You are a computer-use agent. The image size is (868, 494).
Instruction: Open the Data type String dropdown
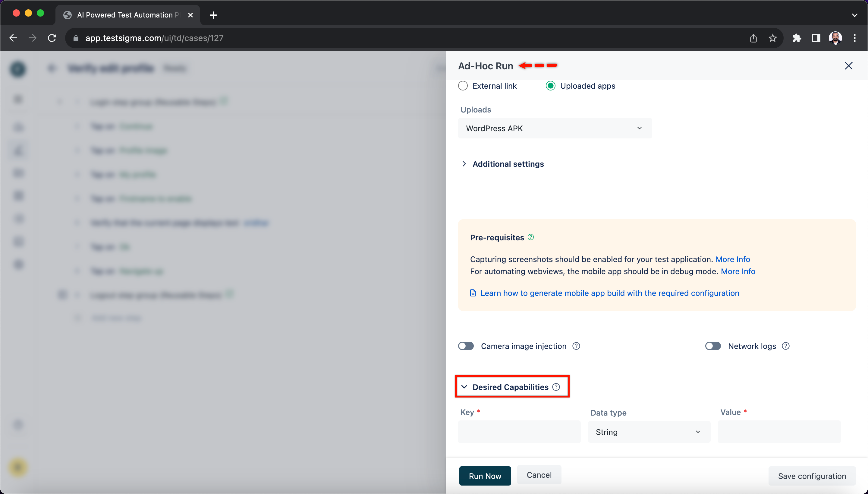pyautogui.click(x=649, y=432)
